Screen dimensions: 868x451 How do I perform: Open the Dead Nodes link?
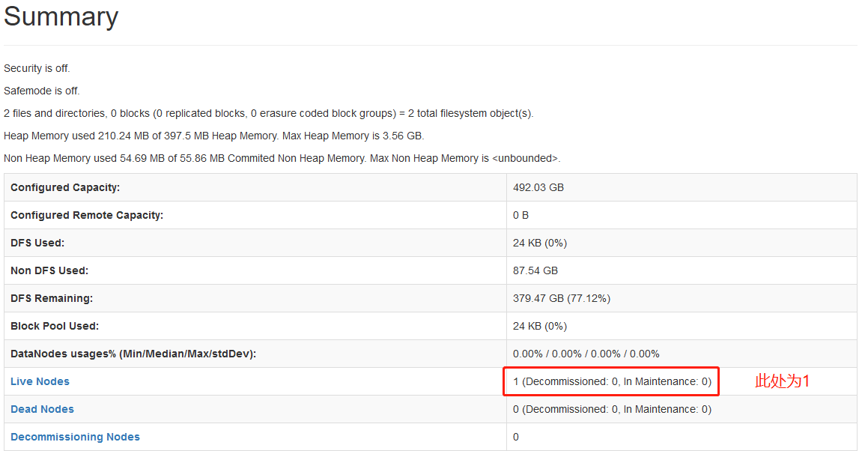(42, 409)
